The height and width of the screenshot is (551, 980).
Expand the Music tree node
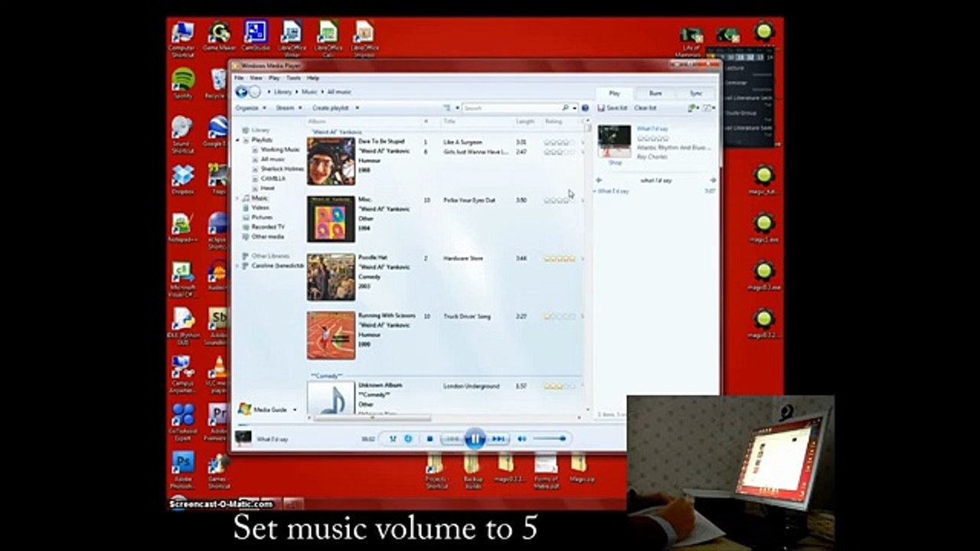tap(237, 198)
